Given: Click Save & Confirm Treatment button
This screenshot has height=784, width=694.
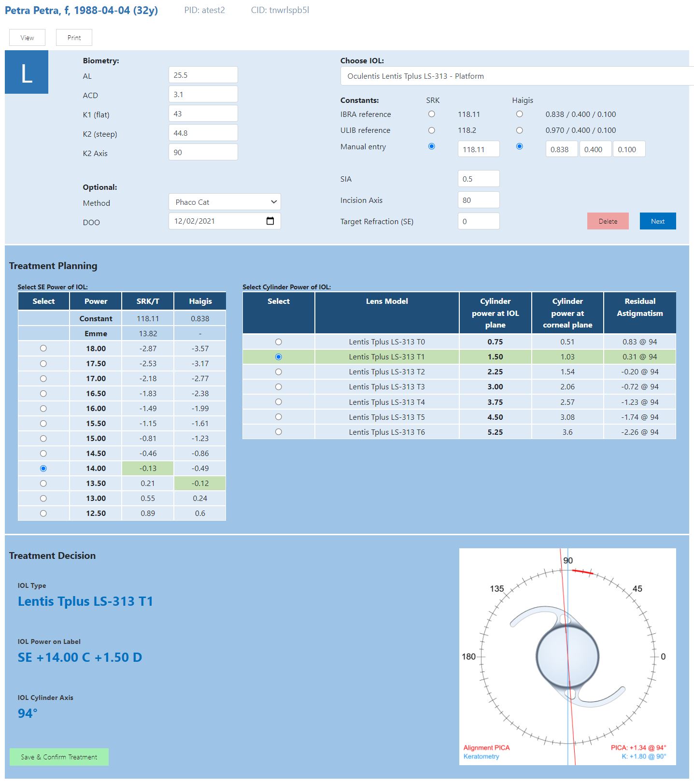Looking at the screenshot, I should [x=59, y=757].
